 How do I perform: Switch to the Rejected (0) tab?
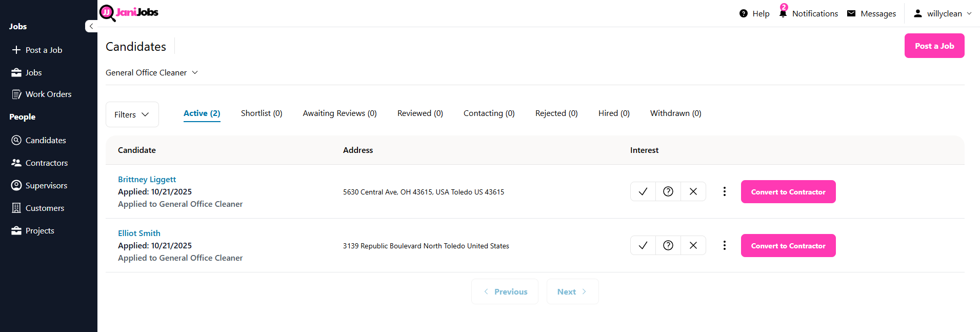pos(556,113)
